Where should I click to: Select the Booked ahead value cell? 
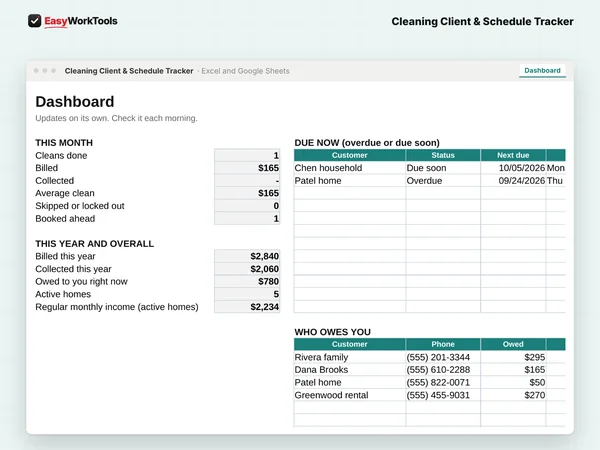pos(247,218)
